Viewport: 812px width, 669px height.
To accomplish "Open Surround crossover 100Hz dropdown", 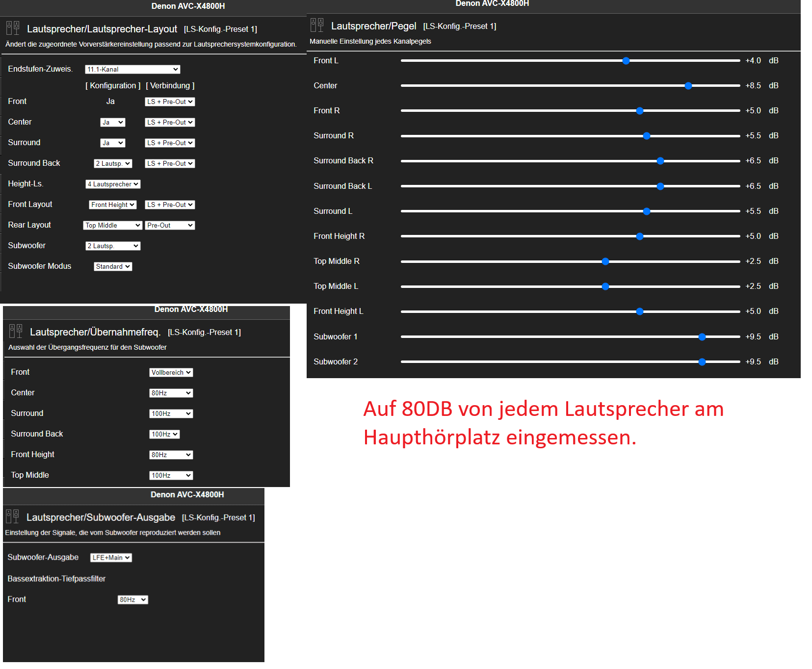I will (x=171, y=413).
